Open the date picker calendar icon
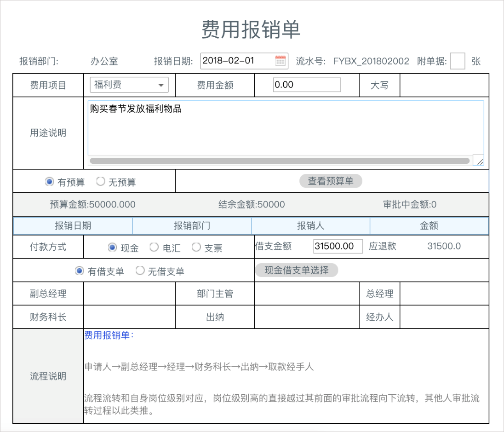Image resolution: width=504 pixels, height=432 pixels. pyautogui.click(x=281, y=60)
